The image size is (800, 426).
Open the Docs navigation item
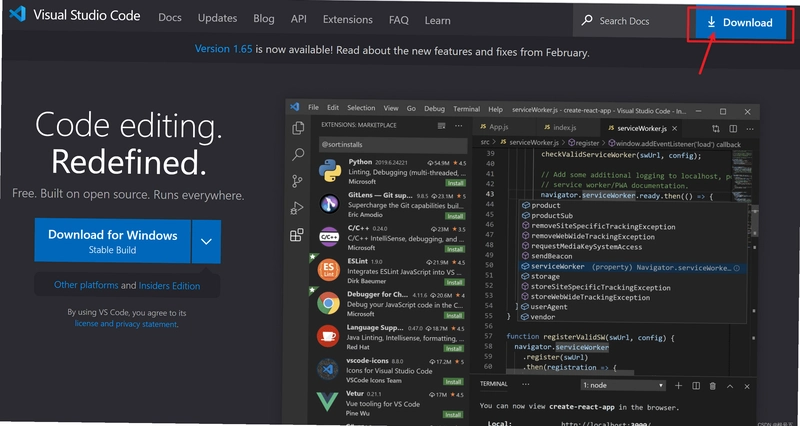169,17
